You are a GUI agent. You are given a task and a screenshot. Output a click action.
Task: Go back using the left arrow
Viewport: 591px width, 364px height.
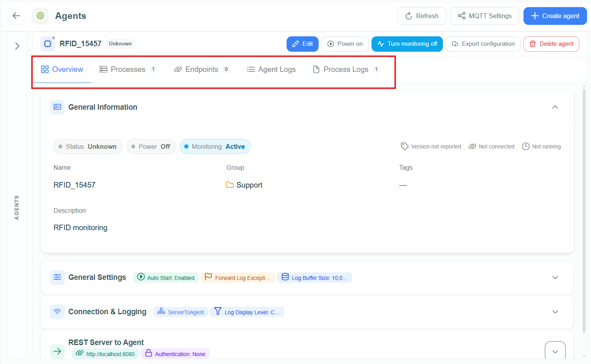pos(17,16)
